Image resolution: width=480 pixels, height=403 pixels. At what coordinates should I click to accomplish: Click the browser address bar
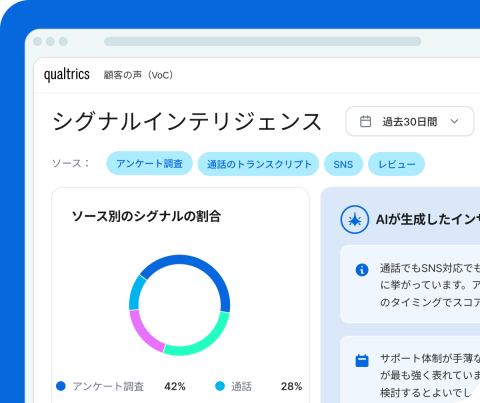pyautogui.click(x=263, y=41)
